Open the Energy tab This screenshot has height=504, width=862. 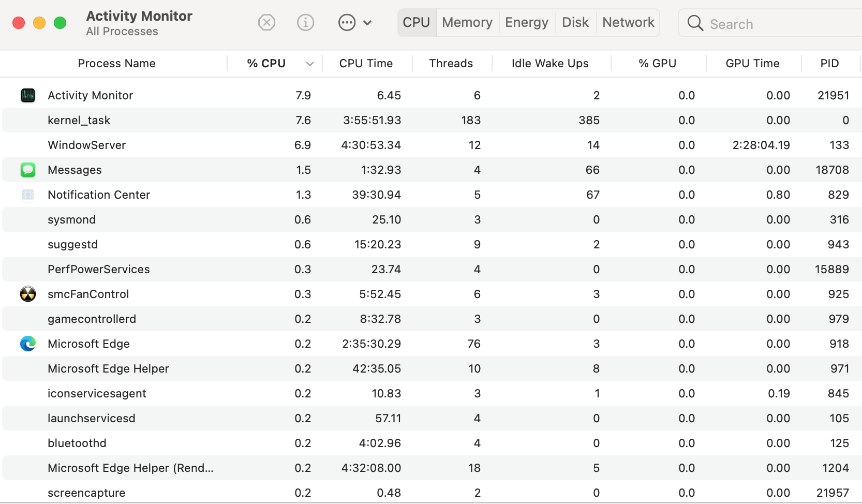click(527, 23)
